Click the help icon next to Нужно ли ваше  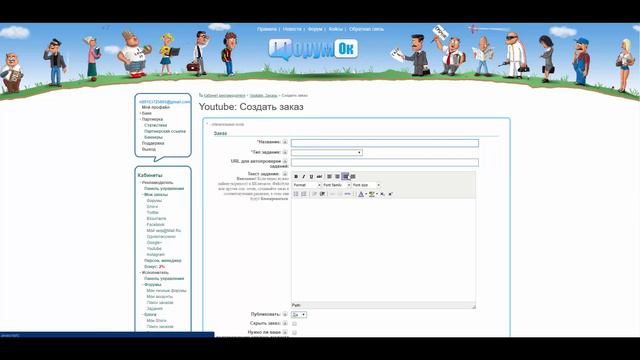[285, 332]
